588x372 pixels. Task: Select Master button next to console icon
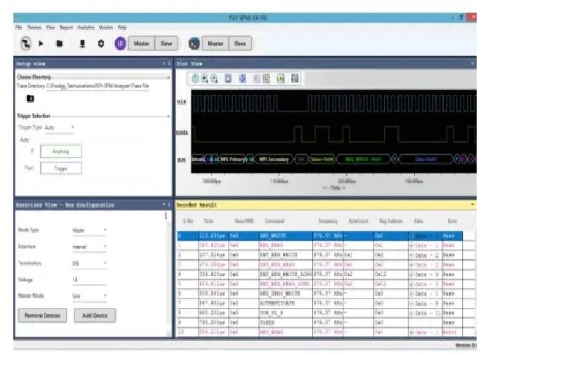[x=215, y=44]
